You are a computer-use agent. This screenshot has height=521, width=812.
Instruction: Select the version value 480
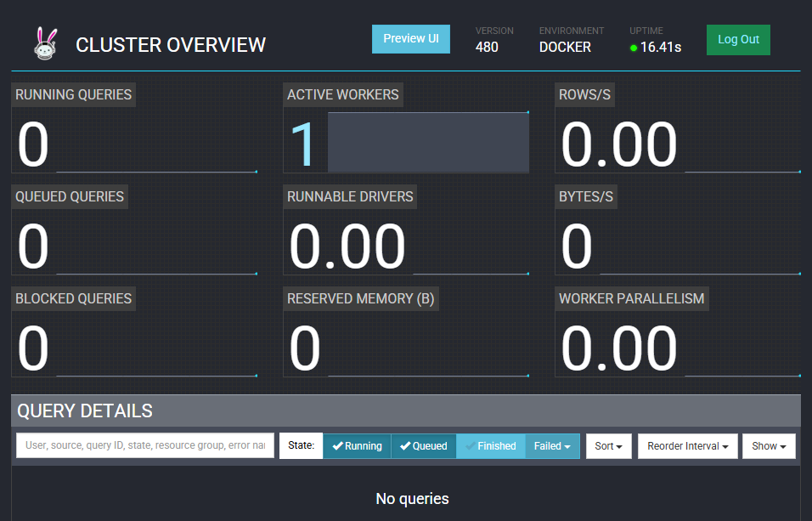coord(487,48)
